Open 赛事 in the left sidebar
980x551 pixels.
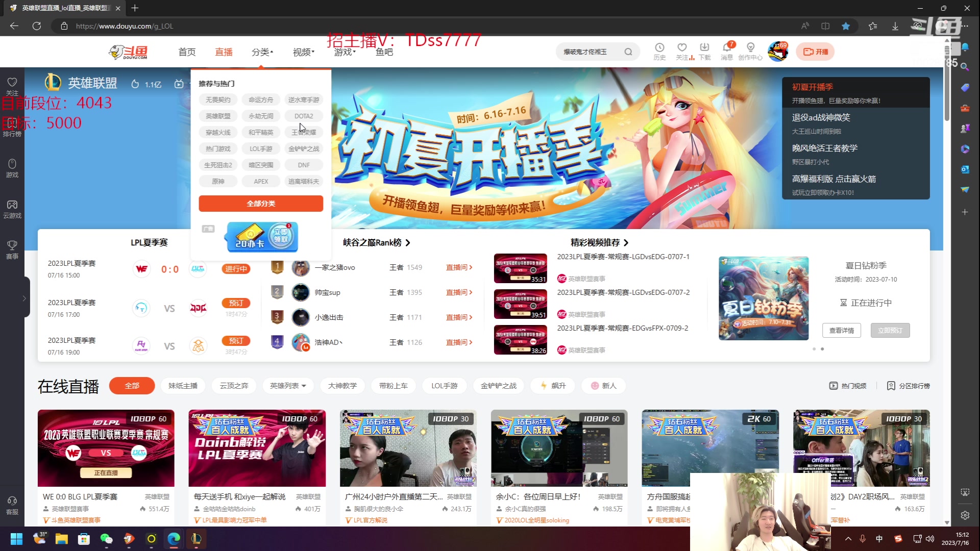click(x=12, y=249)
